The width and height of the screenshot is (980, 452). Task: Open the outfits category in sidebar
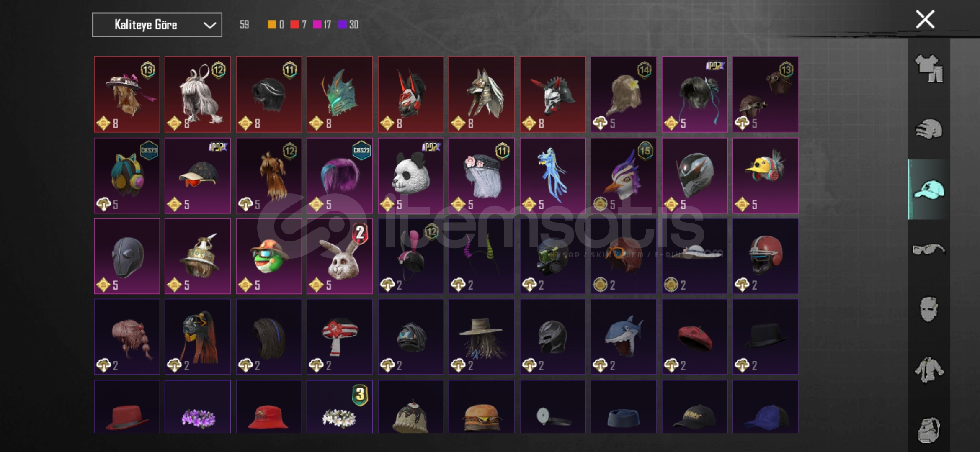(x=928, y=68)
